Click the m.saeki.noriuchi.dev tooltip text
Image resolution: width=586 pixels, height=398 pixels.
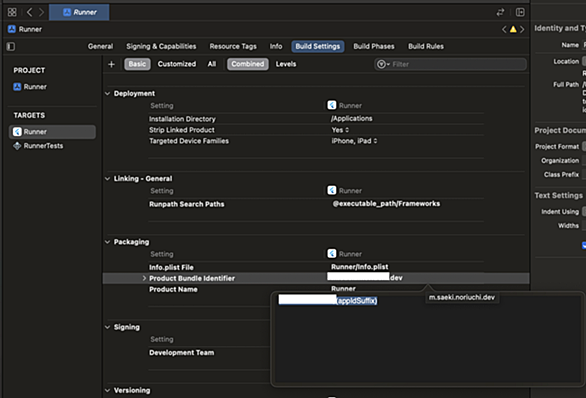coord(462,297)
